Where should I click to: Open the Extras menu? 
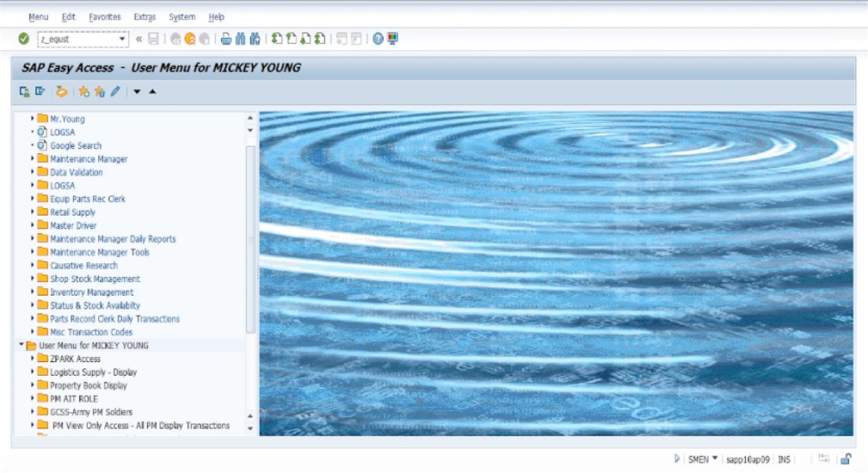click(145, 17)
